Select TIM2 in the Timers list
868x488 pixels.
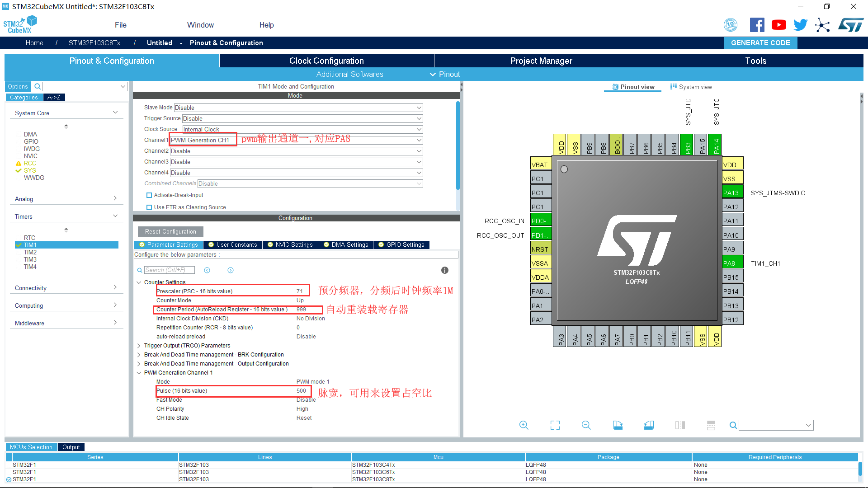pos(30,252)
